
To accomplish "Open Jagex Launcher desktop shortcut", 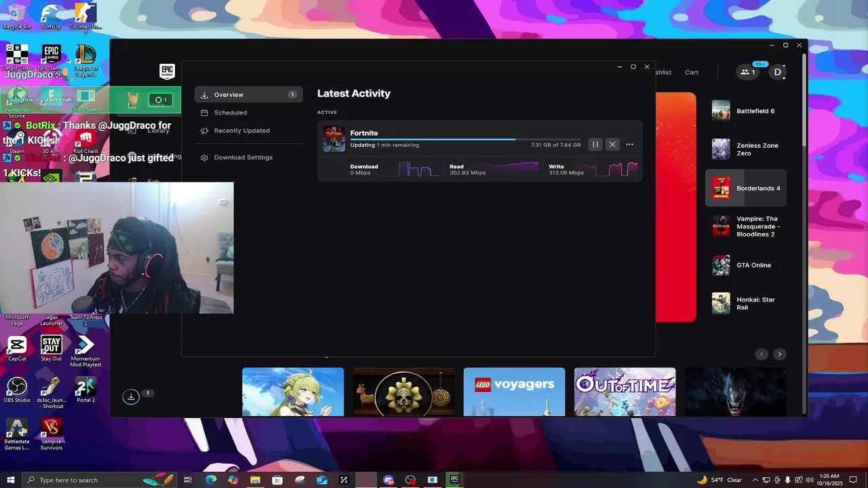I will tap(51, 319).
